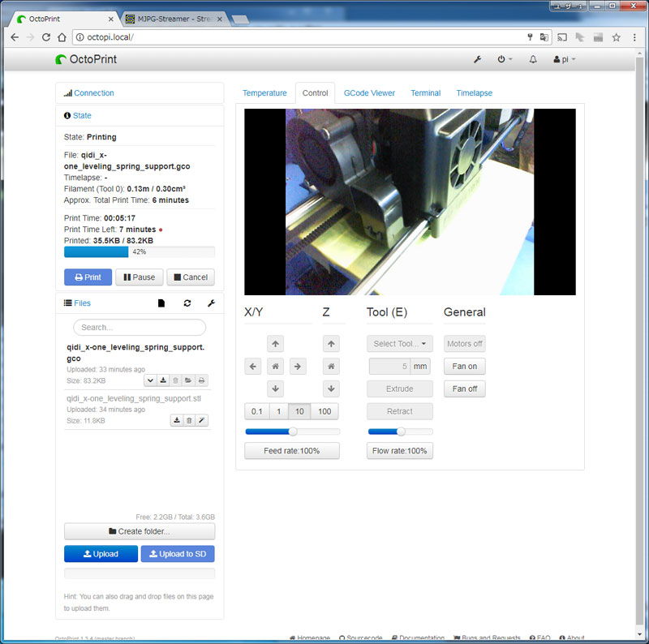This screenshot has height=644, width=649.
Task: Home the Z axis
Action: click(331, 367)
